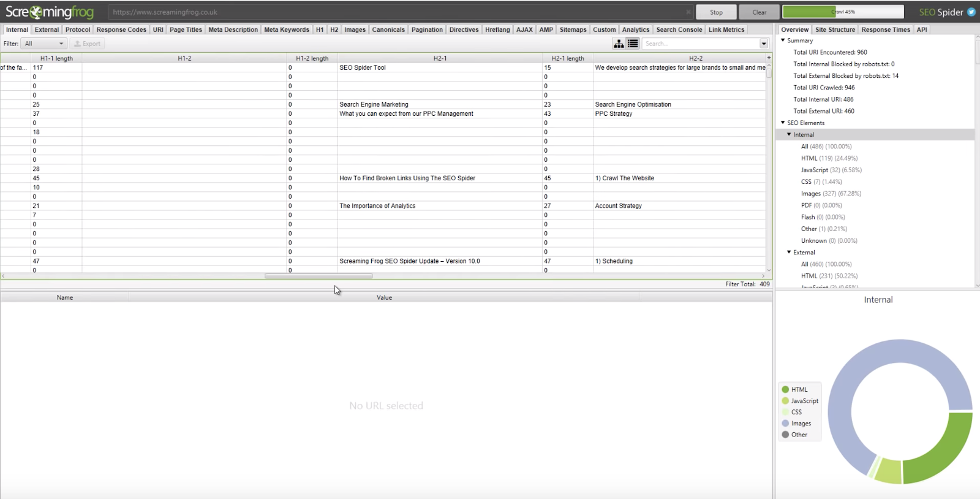Clear the URL field with the X icon
The image size is (980, 499).
point(688,12)
